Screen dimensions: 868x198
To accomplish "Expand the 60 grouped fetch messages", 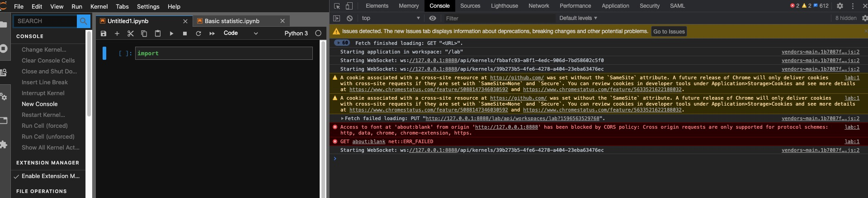I will click(342, 43).
